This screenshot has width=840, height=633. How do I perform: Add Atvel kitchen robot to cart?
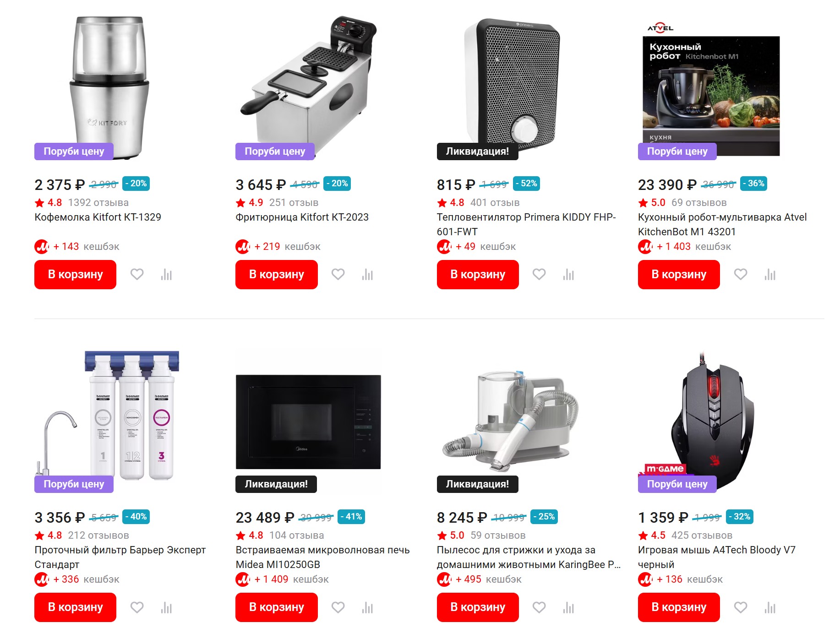click(x=679, y=275)
